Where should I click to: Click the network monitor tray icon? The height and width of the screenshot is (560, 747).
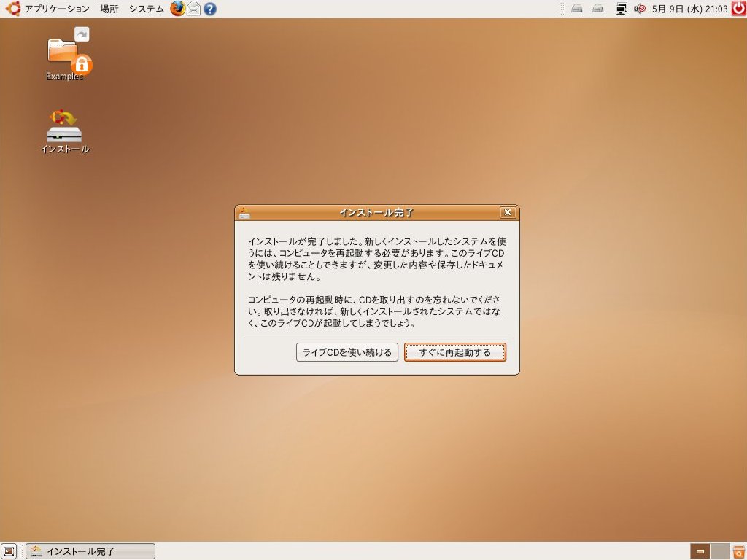click(x=622, y=9)
